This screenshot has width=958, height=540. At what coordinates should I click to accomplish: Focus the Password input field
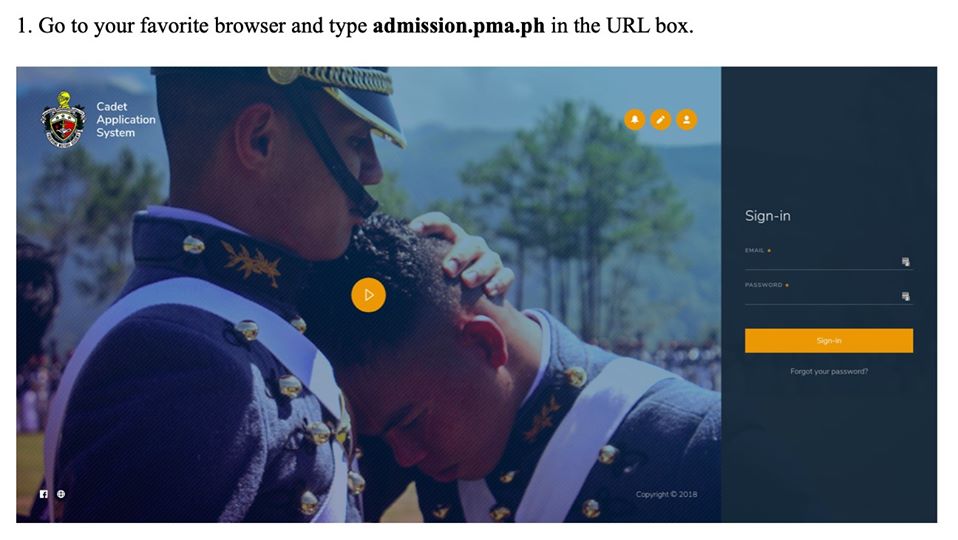[x=822, y=297]
